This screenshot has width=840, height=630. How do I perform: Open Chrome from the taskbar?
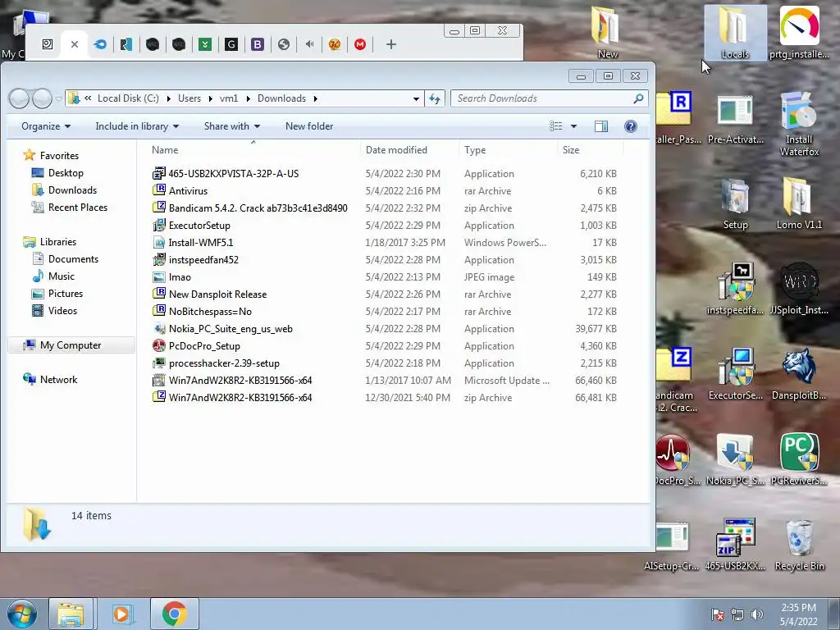pos(174,614)
